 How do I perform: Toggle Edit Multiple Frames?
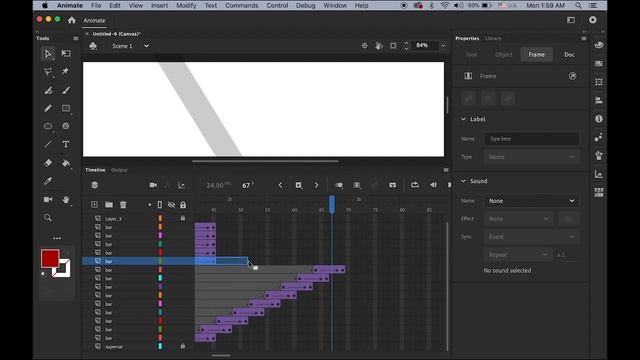[x=357, y=185]
